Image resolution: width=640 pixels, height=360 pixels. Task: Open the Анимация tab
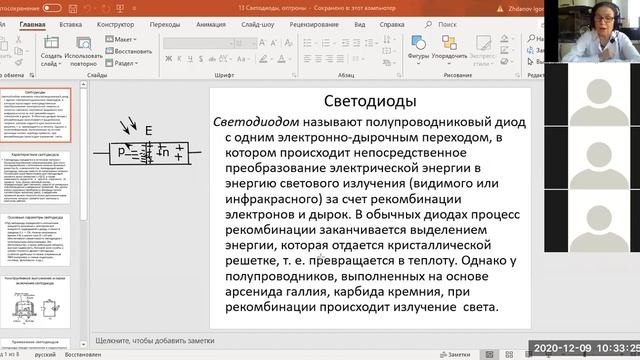(x=211, y=24)
